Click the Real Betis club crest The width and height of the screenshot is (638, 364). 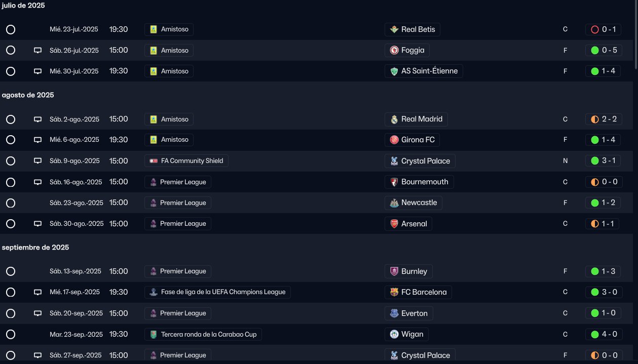click(394, 29)
